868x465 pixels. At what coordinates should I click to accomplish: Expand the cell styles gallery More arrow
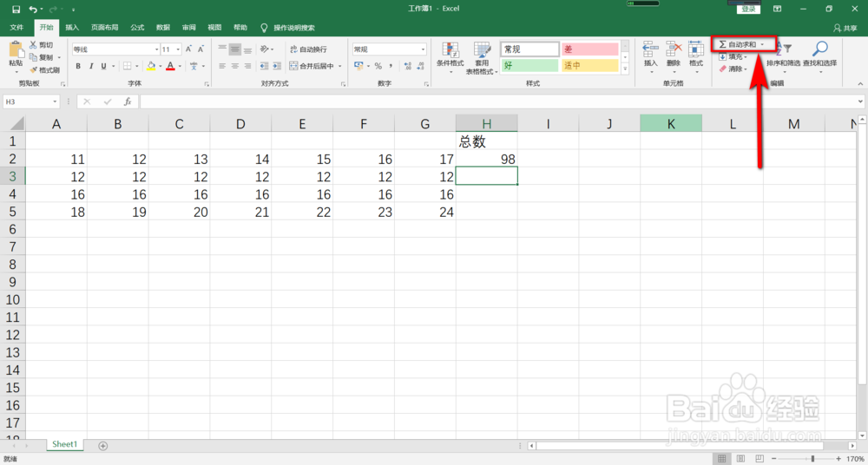(x=626, y=69)
